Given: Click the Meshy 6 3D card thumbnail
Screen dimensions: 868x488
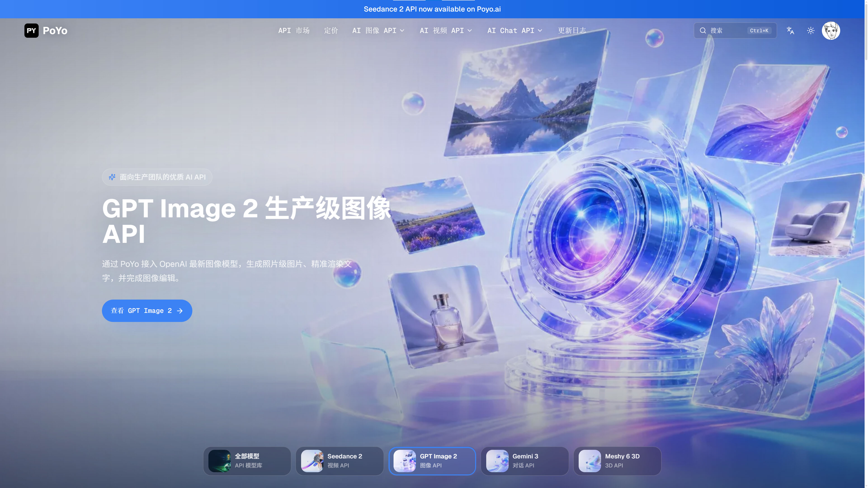Looking at the screenshot, I should pos(590,461).
